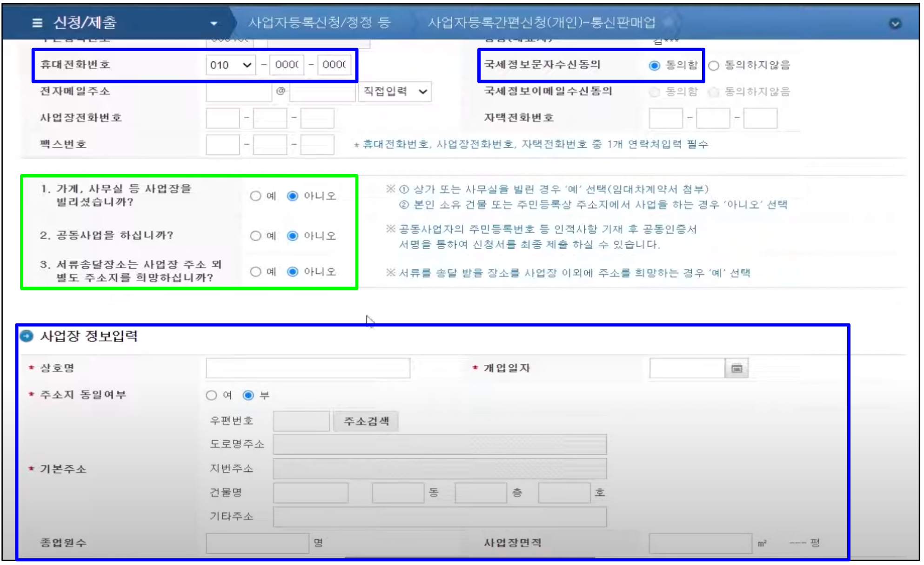
Task: Click the 종업원수 input field
Action: click(x=257, y=543)
